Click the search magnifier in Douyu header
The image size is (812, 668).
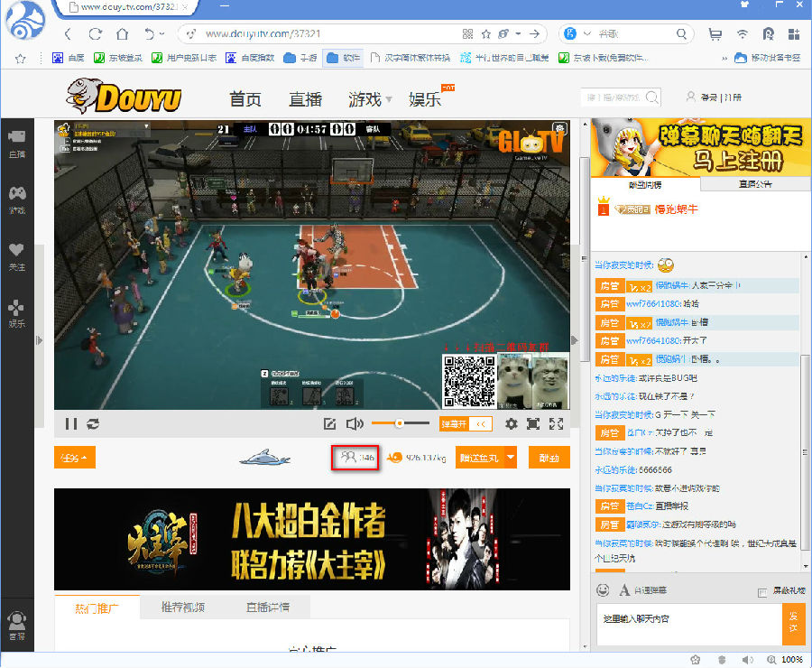point(652,97)
